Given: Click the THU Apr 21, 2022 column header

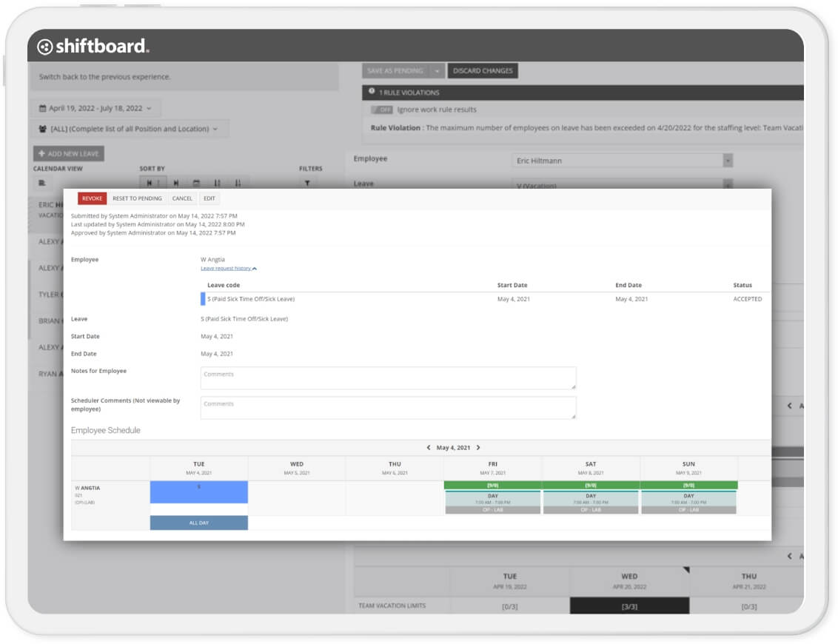Looking at the screenshot, I should point(748,581).
